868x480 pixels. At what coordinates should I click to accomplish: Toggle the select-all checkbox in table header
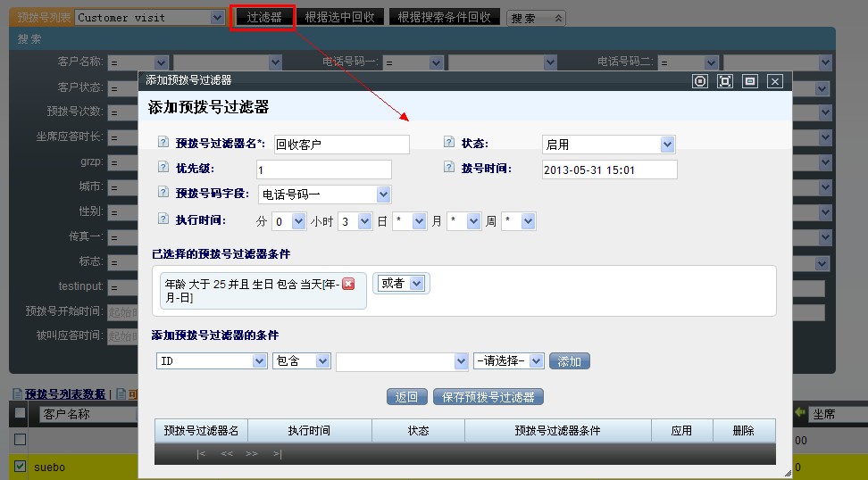click(20, 413)
